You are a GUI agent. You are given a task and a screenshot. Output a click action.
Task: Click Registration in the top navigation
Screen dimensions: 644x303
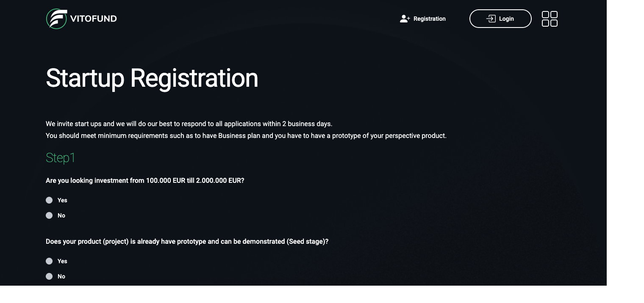click(429, 19)
